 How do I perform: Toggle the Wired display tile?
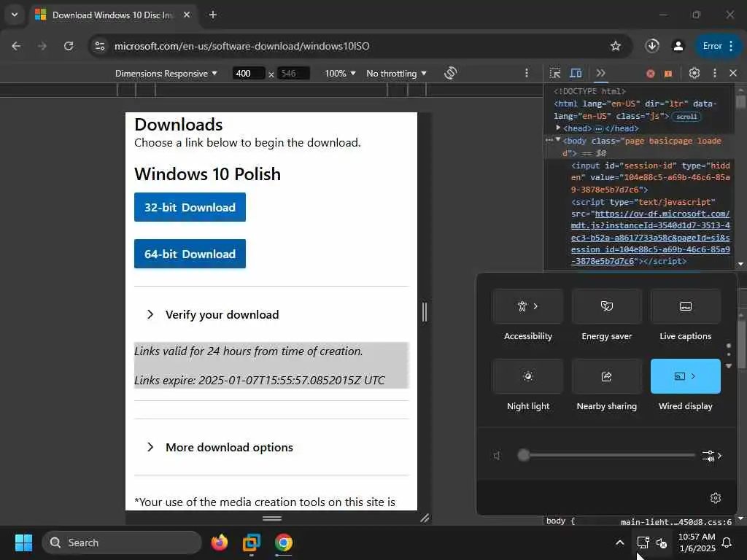pyautogui.click(x=685, y=376)
